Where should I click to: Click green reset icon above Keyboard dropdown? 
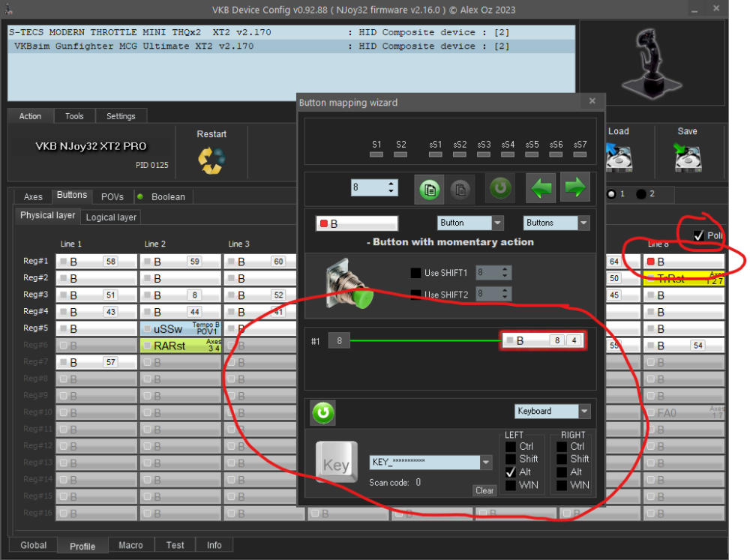pyautogui.click(x=322, y=412)
